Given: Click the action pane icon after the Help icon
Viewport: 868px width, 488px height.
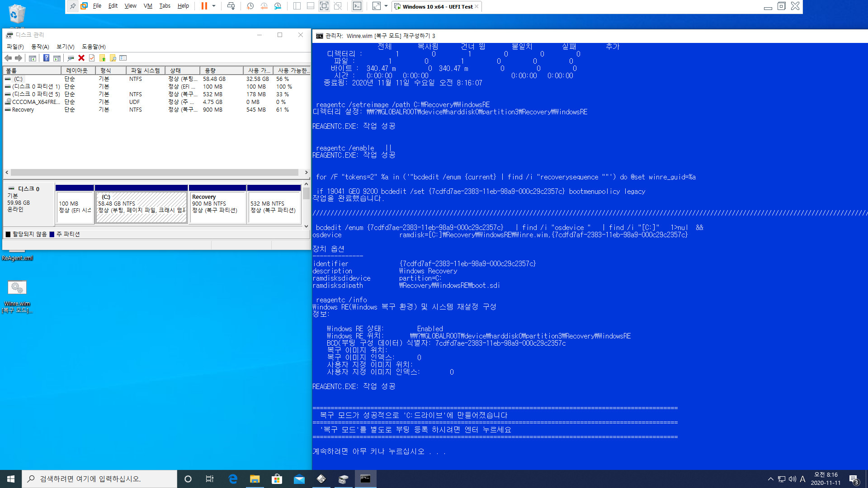Looking at the screenshot, I should pos(57,58).
